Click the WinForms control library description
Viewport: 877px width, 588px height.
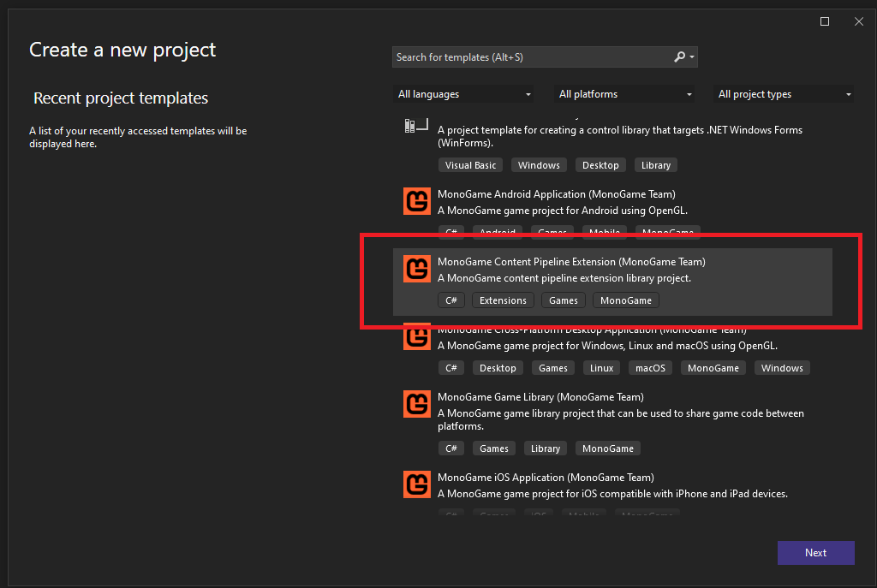620,136
